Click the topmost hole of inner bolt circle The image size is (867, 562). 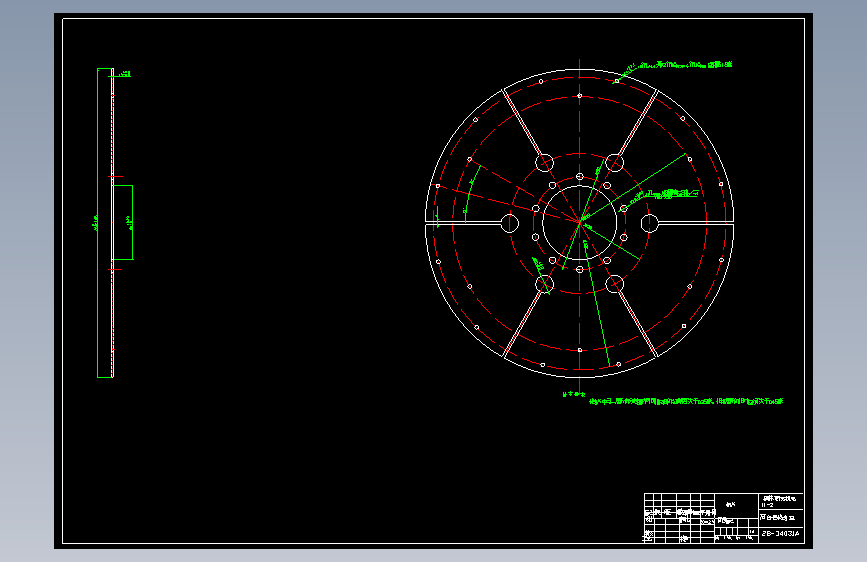(x=579, y=176)
